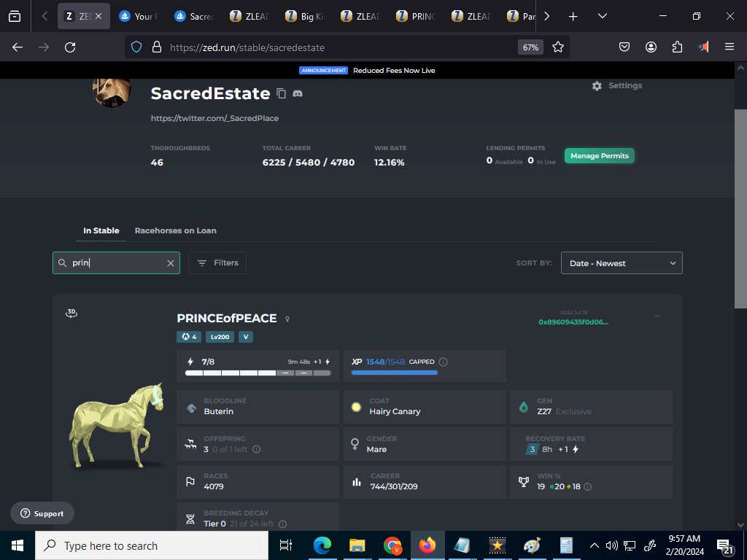Go back to previous page
Viewport: 747px width, 560px height.
(18, 47)
